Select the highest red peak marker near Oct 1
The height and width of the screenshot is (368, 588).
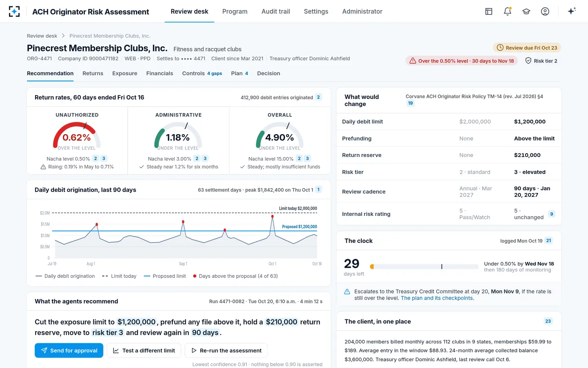(272, 215)
